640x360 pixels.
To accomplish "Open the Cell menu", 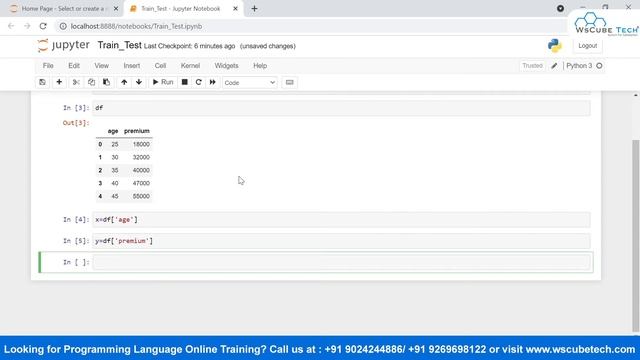I will 160,66.
